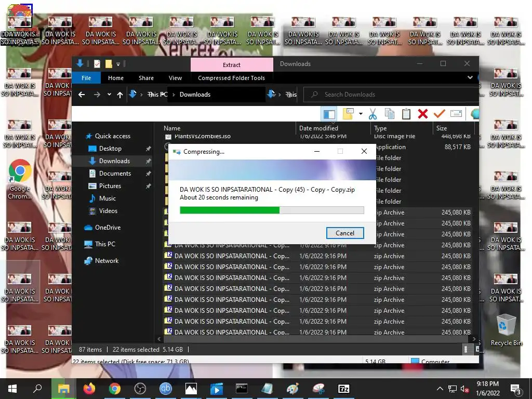Viewport: 532px width, 399px height.
Task: Click the blue down-arrow quick access toolbar icon
Action: [x=80, y=63]
